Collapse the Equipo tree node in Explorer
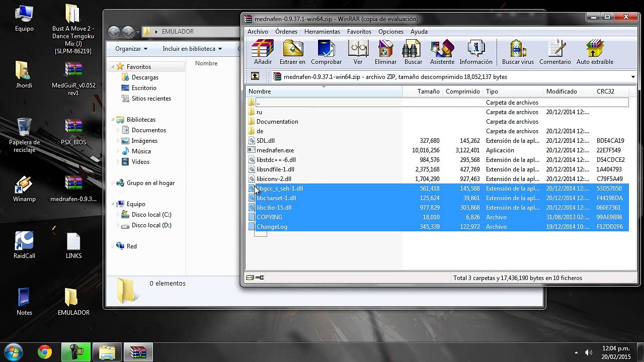 click(x=113, y=204)
